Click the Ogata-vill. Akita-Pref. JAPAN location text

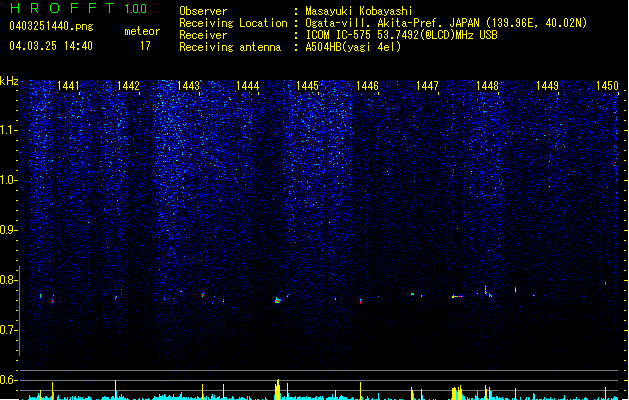[x=446, y=23]
